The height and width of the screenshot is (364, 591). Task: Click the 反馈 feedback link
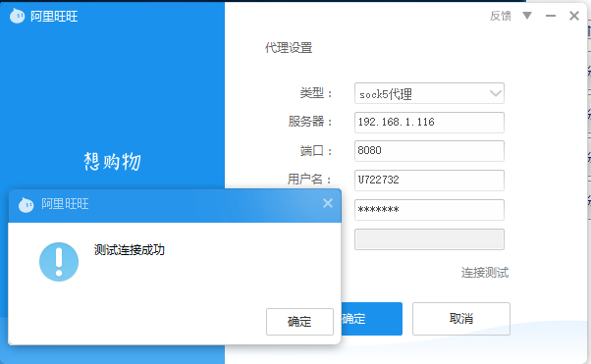[500, 16]
